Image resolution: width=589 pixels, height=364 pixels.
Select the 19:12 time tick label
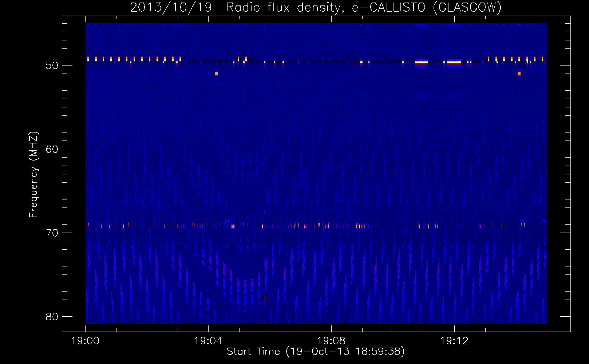(454, 341)
